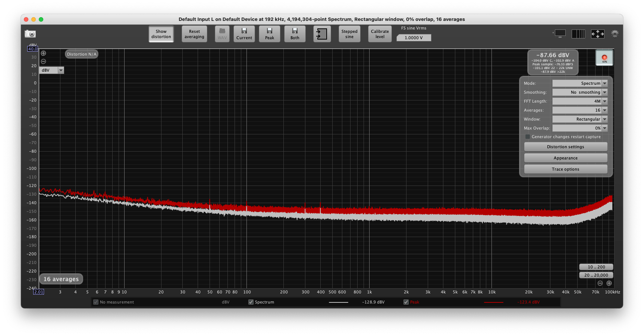
Task: Open the monitor display icon
Action: tap(560, 34)
